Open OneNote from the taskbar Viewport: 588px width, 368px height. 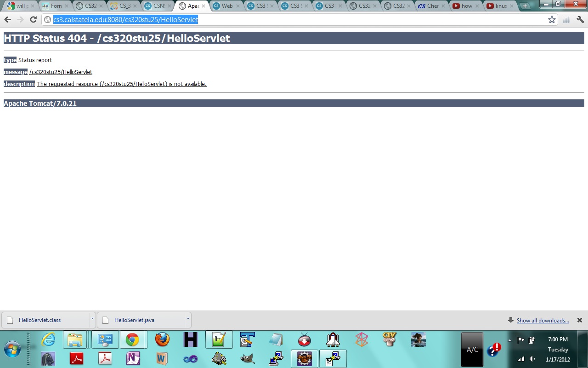pos(133,358)
